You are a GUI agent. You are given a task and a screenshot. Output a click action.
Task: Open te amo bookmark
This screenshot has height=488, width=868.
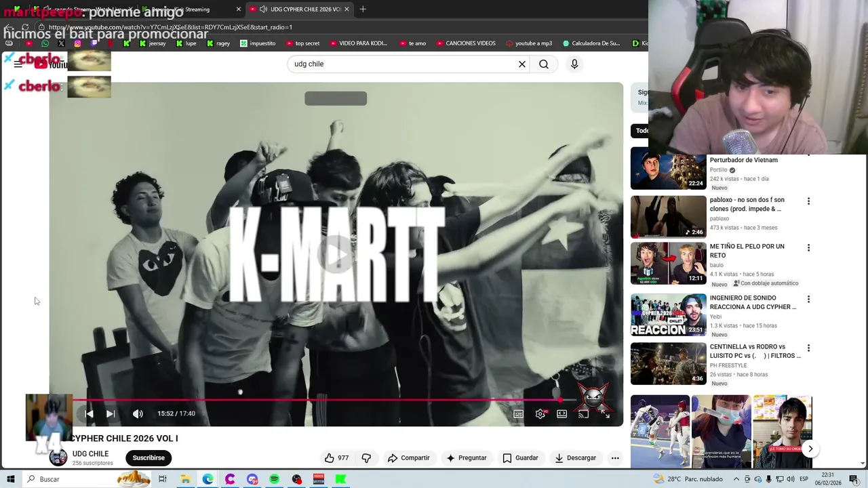tap(412, 43)
